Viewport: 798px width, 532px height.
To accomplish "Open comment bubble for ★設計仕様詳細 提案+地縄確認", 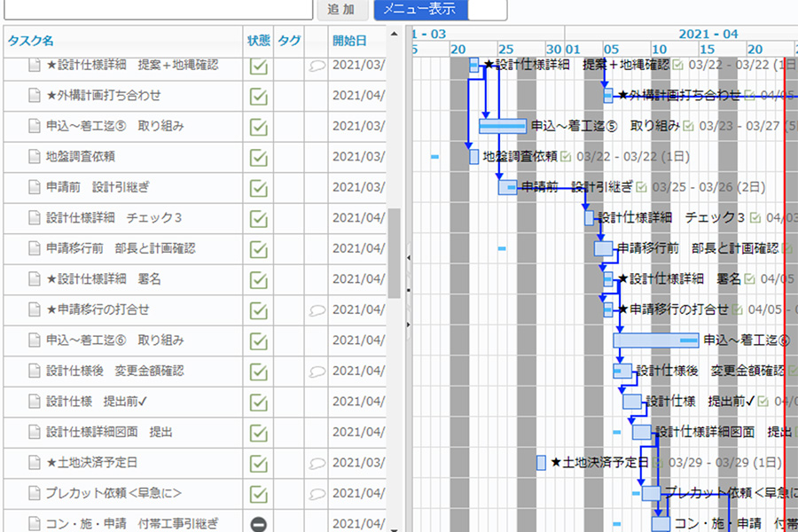I will click(x=317, y=66).
